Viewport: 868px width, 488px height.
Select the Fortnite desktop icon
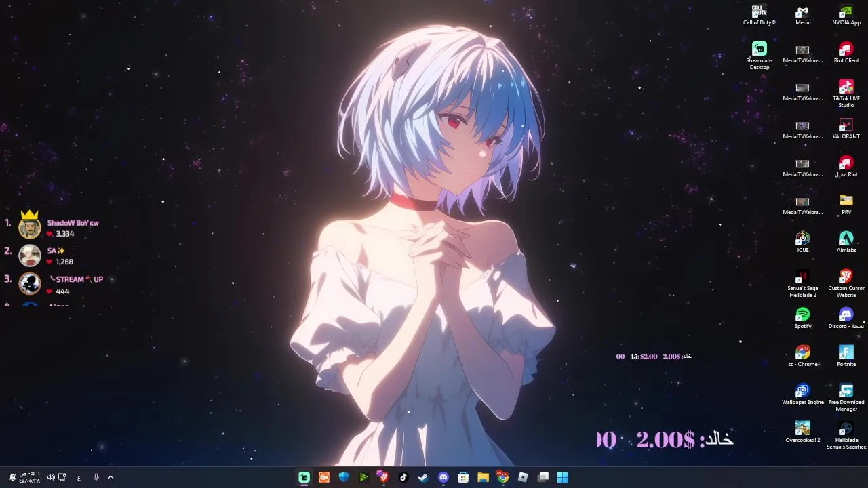coord(846,357)
